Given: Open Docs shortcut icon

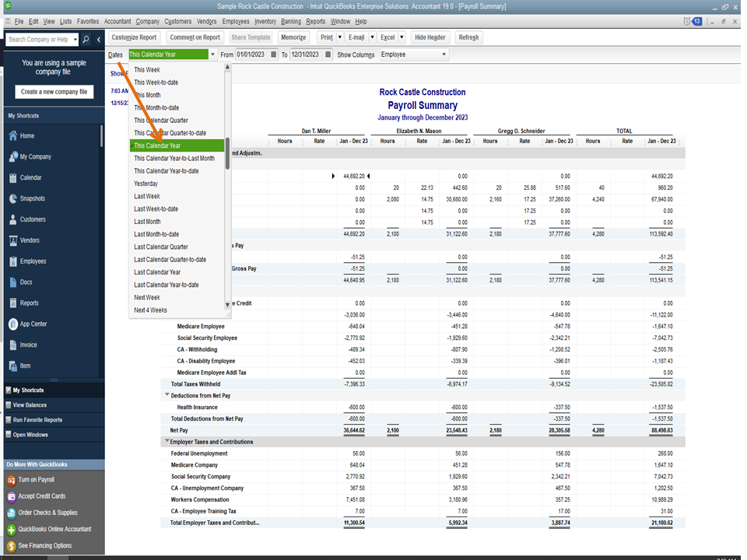Looking at the screenshot, I should coord(13,282).
